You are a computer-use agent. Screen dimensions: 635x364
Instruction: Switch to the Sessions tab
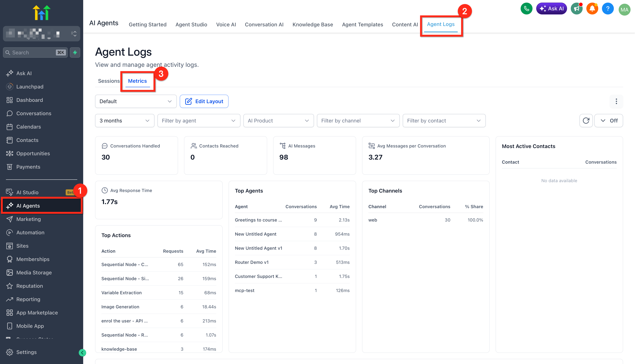pyautogui.click(x=109, y=81)
